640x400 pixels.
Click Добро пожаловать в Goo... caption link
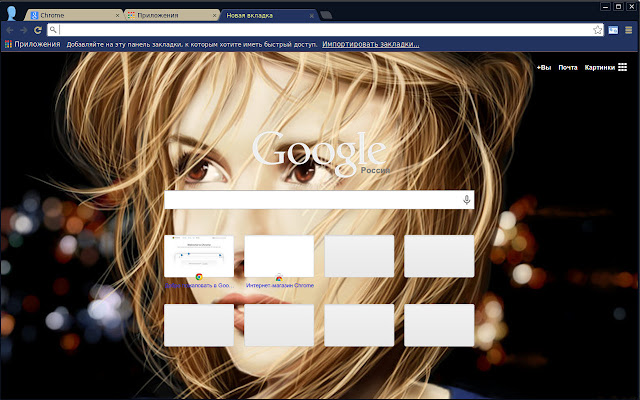click(200, 285)
